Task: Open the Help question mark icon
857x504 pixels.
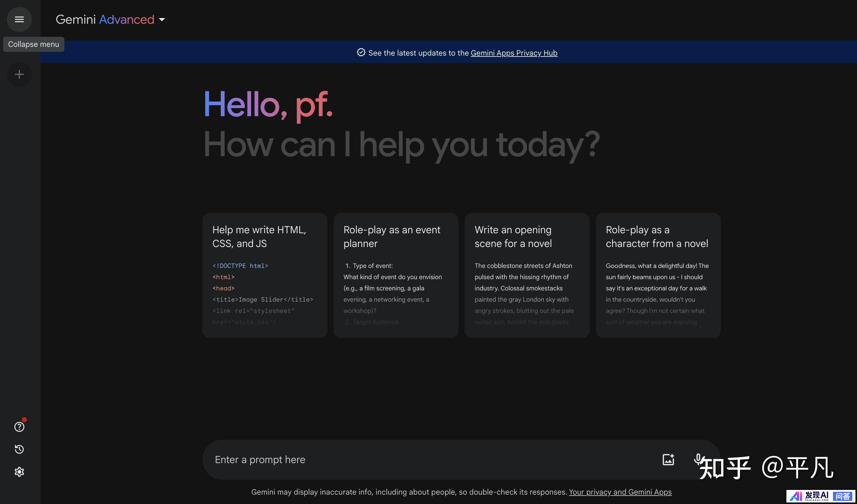Action: click(x=19, y=427)
